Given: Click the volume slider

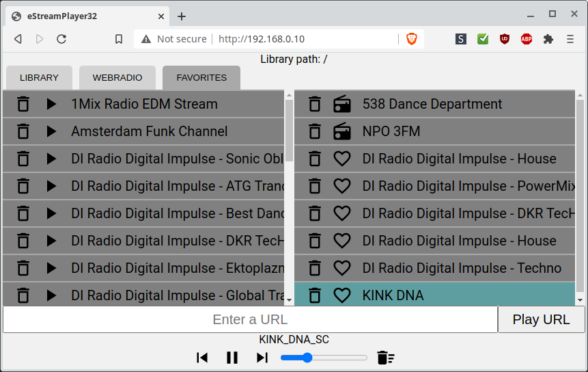Looking at the screenshot, I should (x=324, y=358).
